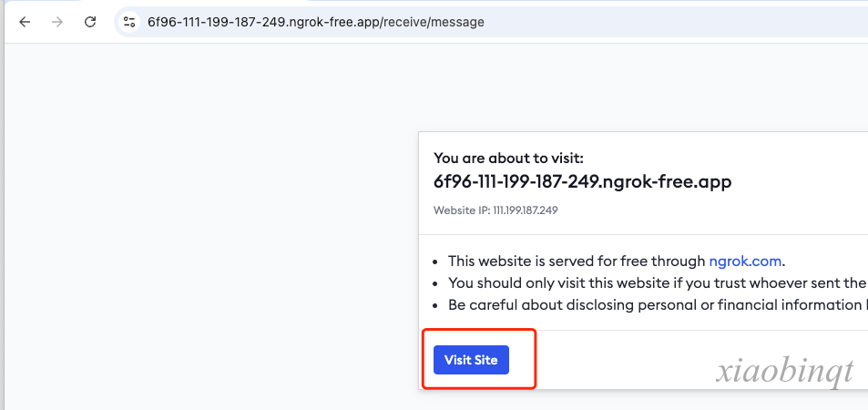Click the "Be careful about disclosing" warning line
Viewport: 868px width, 410px height.
657,304
